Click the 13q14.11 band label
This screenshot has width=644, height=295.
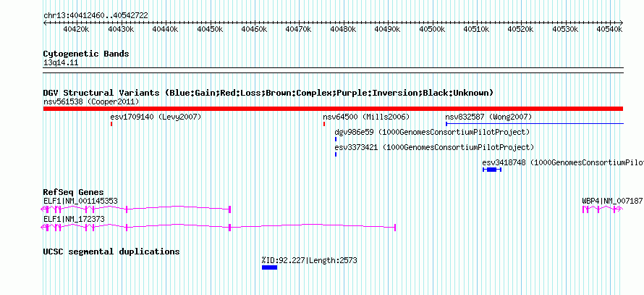[x=60, y=63]
